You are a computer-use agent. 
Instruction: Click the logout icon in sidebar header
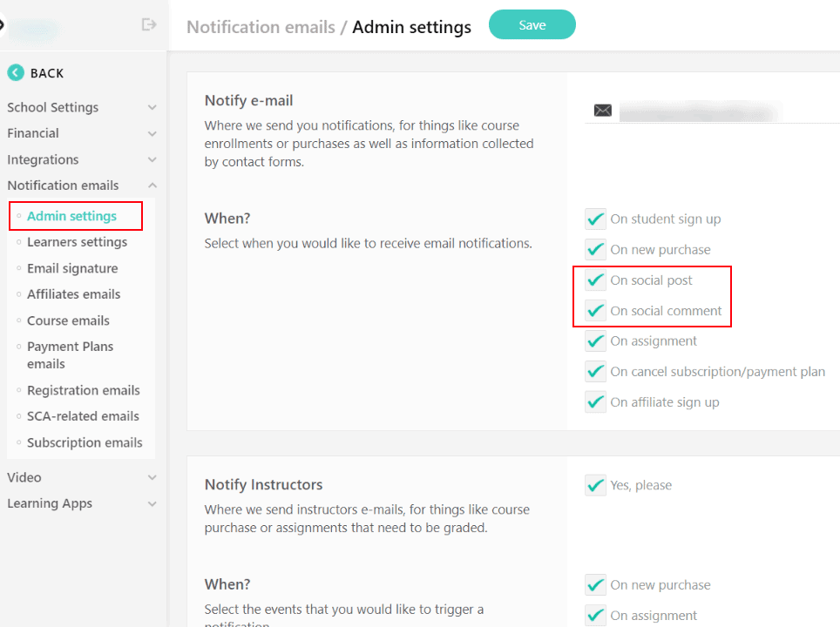(x=149, y=24)
